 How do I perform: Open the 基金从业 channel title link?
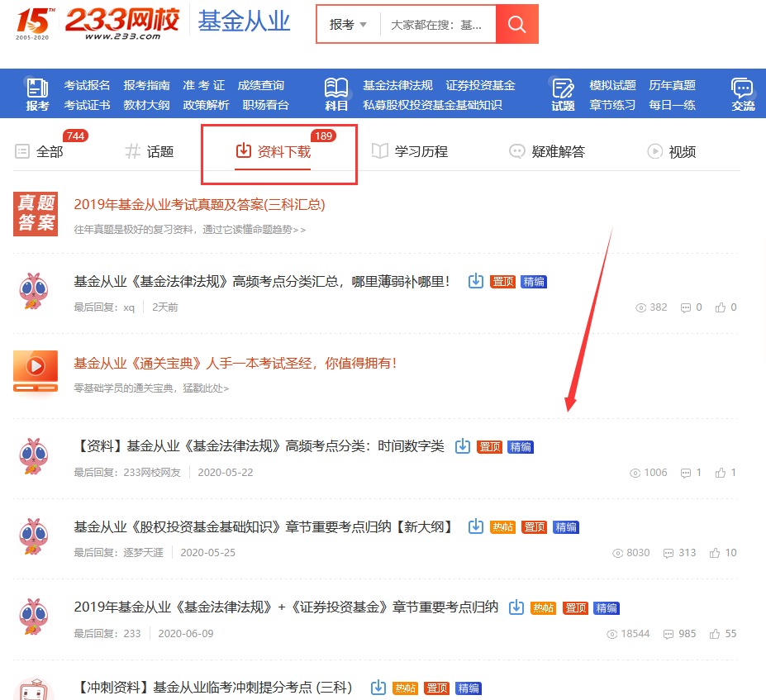[244, 22]
